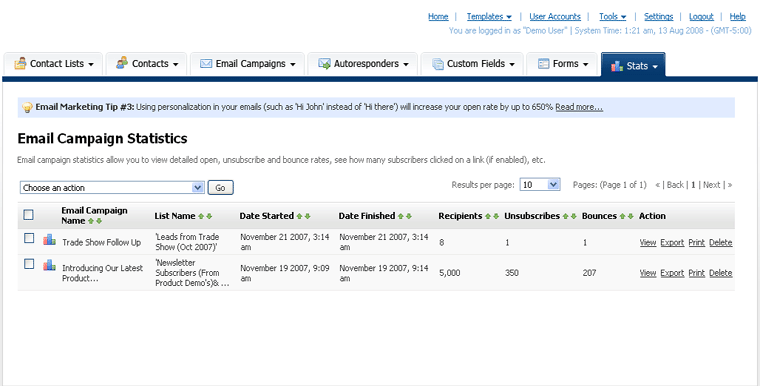This screenshot has width=760, height=386.
Task: View the Trade Show Follow Up statistics
Action: (648, 242)
